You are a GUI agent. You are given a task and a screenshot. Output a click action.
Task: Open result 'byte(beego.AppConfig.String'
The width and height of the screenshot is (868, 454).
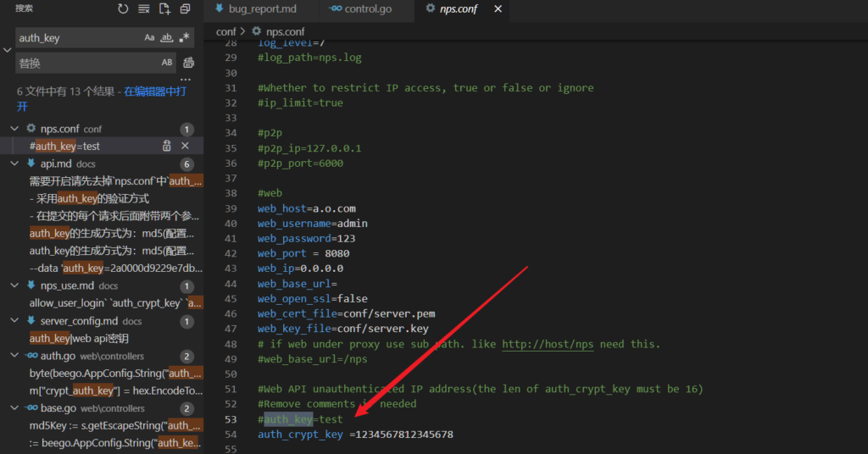coord(115,374)
